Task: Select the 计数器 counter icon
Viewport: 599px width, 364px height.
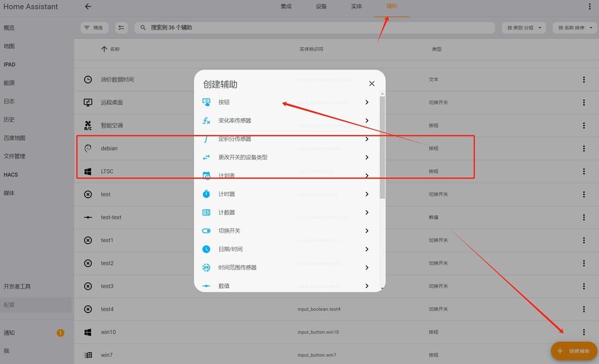Action: click(x=206, y=213)
